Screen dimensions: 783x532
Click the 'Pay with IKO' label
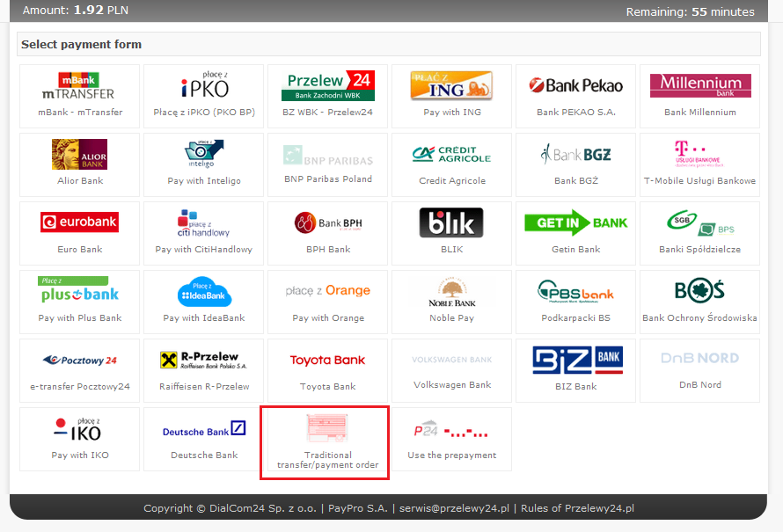[80, 455]
